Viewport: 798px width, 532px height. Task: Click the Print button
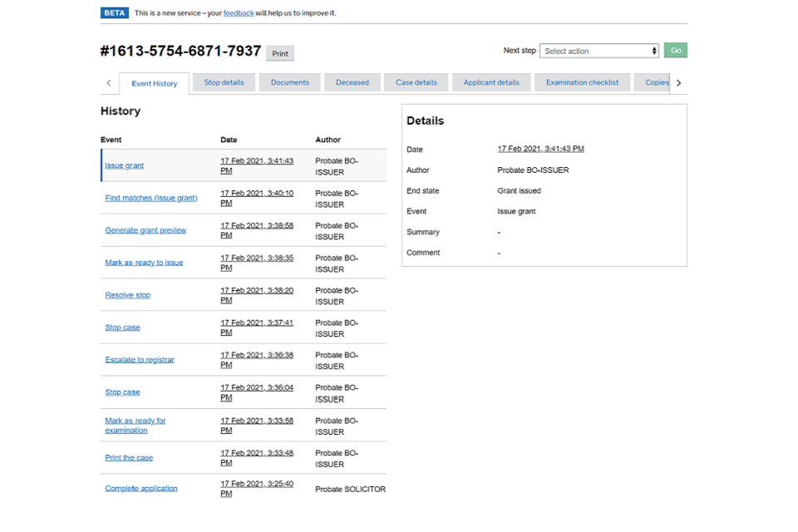280,54
